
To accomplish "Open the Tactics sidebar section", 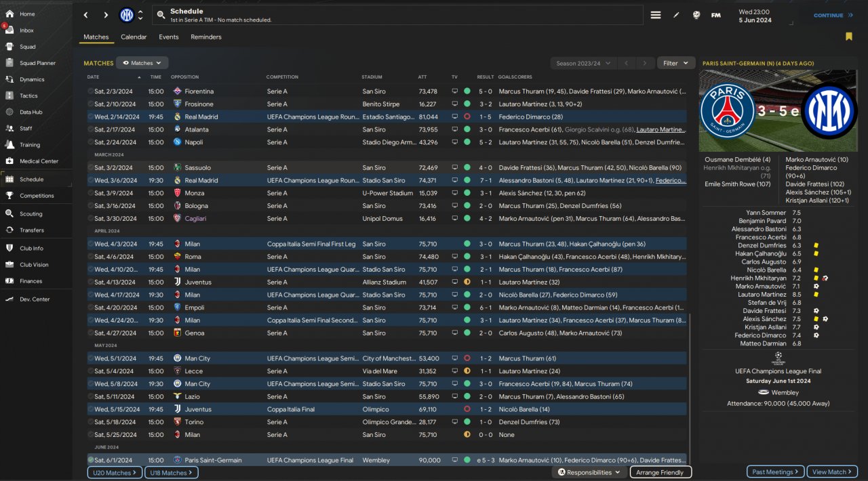I will click(28, 96).
